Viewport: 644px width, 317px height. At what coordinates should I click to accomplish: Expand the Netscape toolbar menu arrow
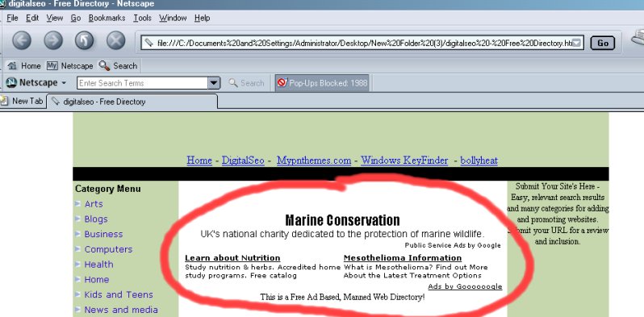click(x=64, y=83)
